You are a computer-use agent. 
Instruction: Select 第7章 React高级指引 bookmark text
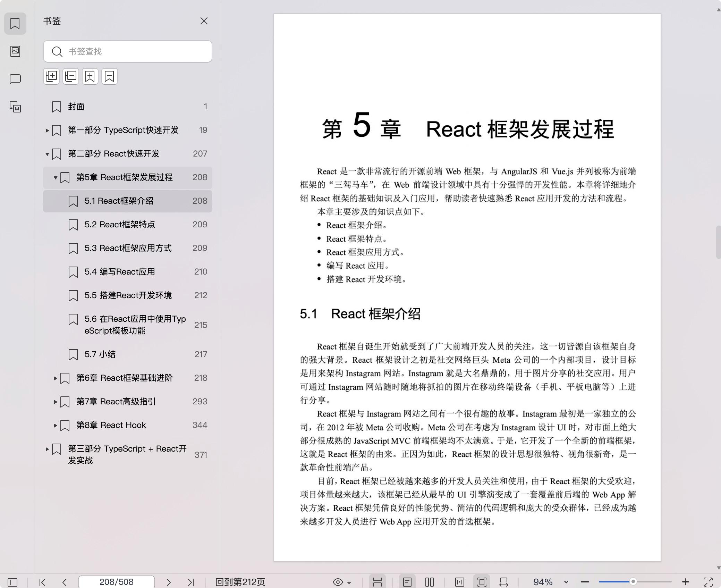pos(116,402)
